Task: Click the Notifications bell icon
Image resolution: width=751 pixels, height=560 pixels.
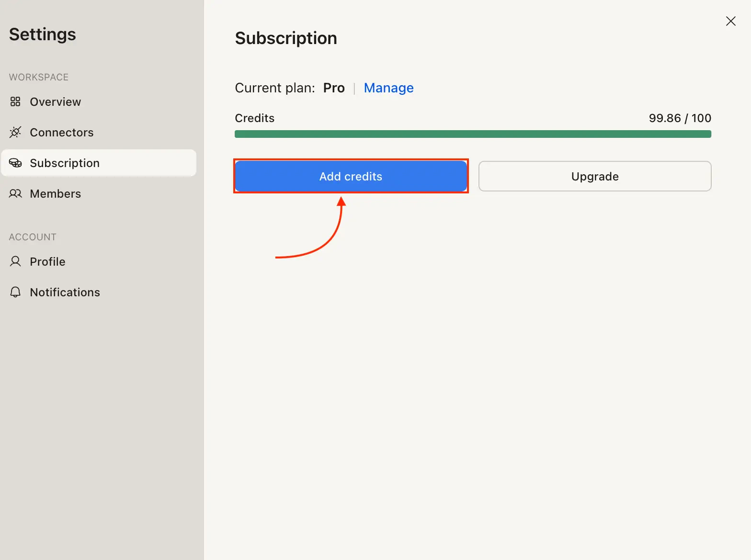Action: [x=15, y=292]
